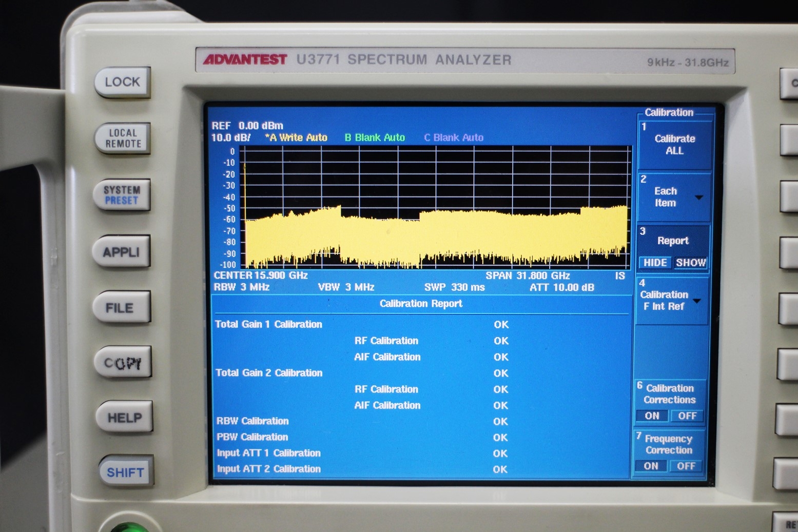Click PBW Calibration row

pos(362,437)
